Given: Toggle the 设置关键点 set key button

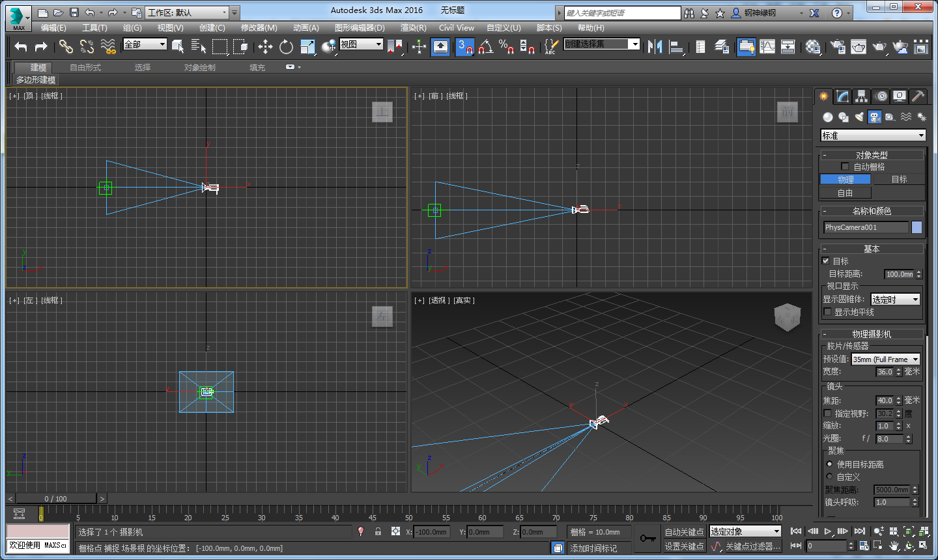Looking at the screenshot, I should point(684,546).
